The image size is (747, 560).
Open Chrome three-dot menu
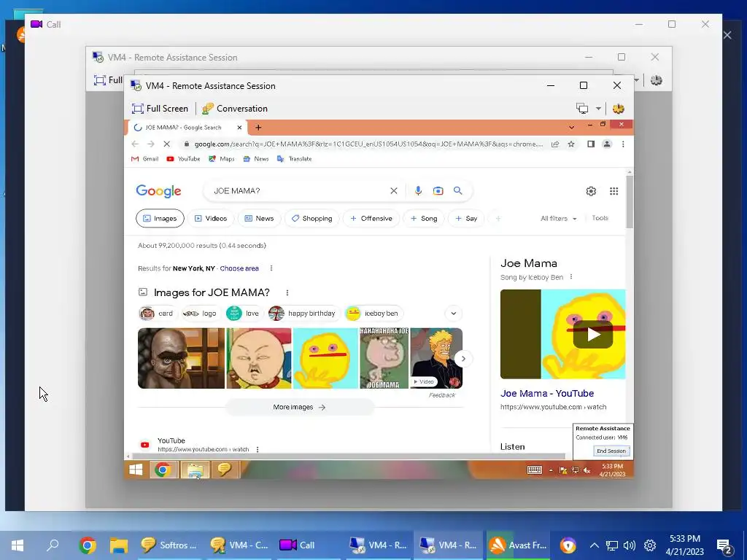point(623,144)
